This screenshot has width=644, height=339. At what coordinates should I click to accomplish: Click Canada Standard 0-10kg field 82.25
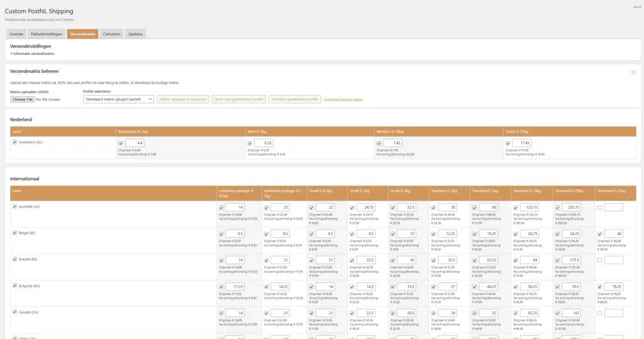(530, 313)
